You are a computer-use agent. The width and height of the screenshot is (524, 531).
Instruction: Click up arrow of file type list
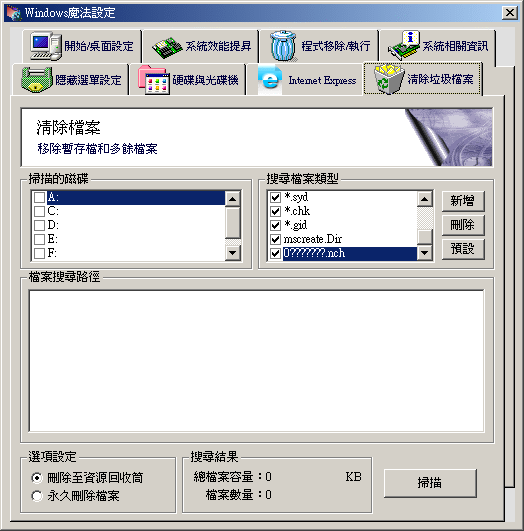(425, 198)
